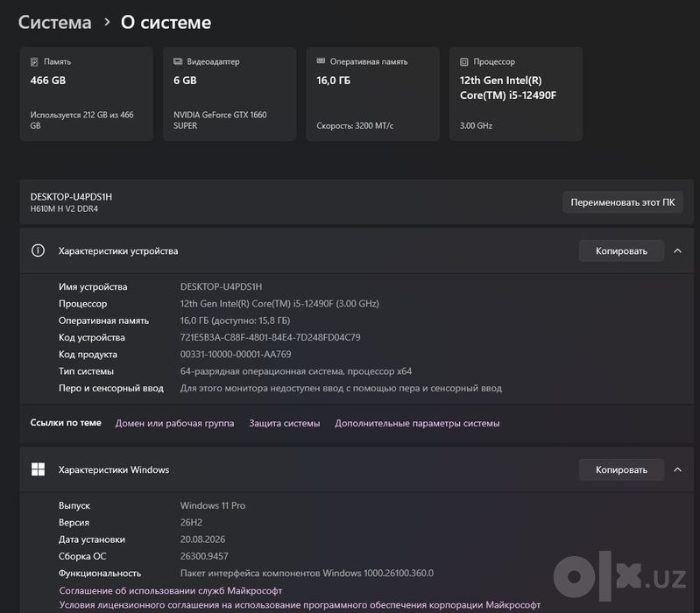The height and width of the screenshot is (613, 700).
Task: Select the Код устройства value 721E5B3A-C88F
Action: 270,337
